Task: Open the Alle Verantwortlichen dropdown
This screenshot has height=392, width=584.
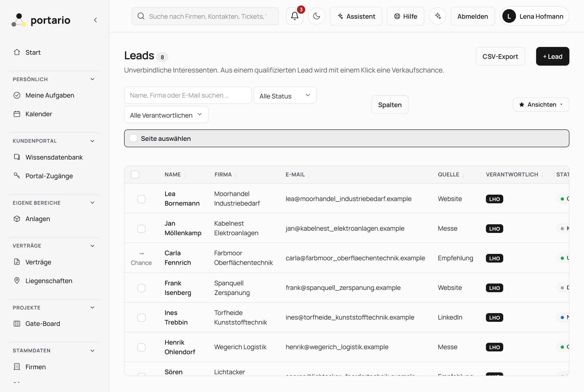Action: 166,114
